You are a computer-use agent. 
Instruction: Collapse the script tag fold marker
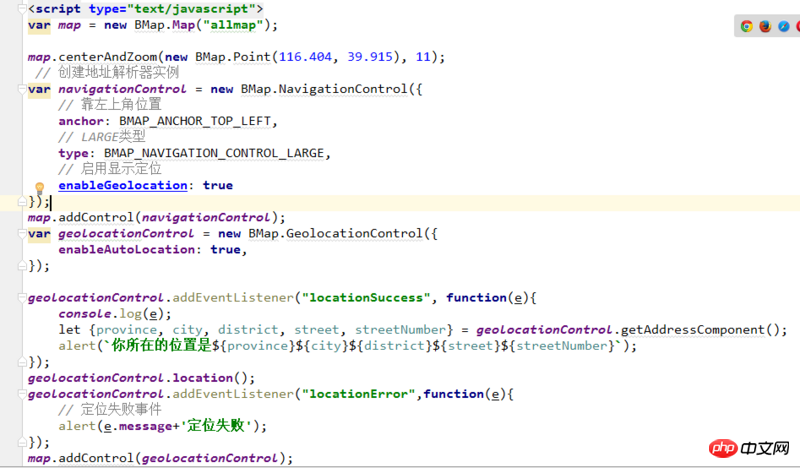coord(22,9)
